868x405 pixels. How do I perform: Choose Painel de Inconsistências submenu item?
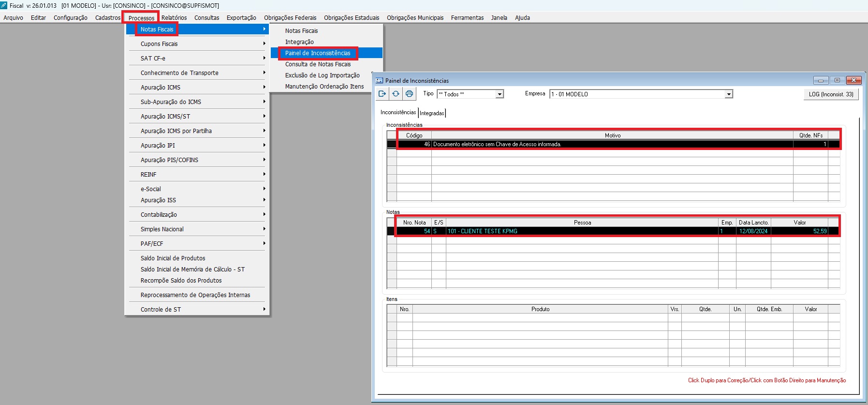point(326,53)
